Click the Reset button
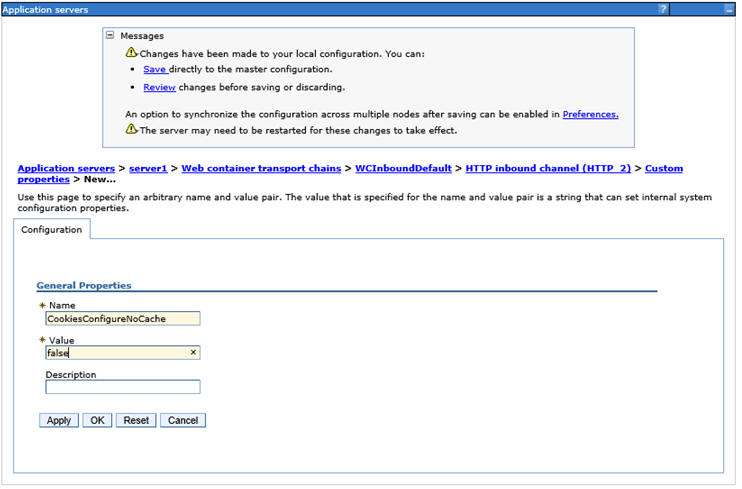 pyautogui.click(x=136, y=420)
